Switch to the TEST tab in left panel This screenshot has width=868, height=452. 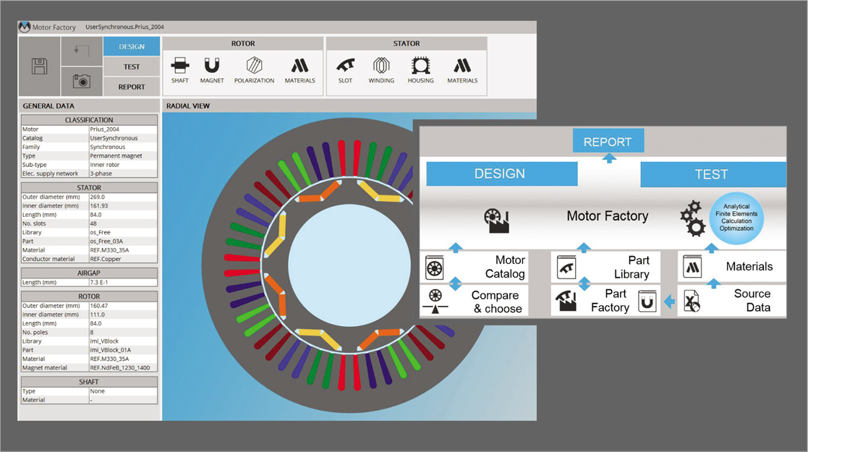(x=132, y=67)
